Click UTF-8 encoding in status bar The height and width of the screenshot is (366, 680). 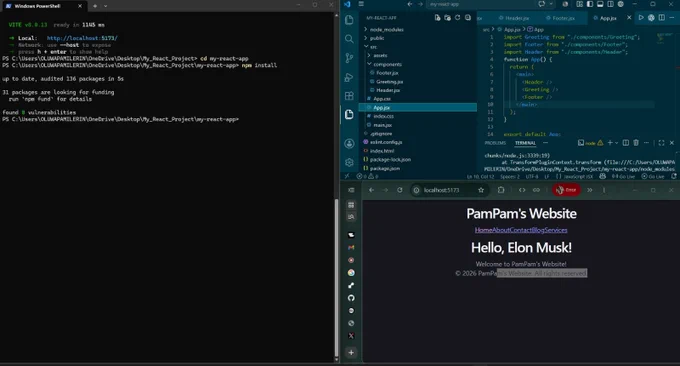point(532,176)
